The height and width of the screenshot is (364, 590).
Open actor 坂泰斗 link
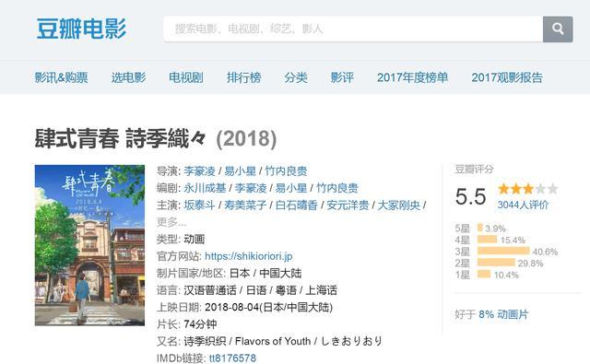(x=199, y=205)
